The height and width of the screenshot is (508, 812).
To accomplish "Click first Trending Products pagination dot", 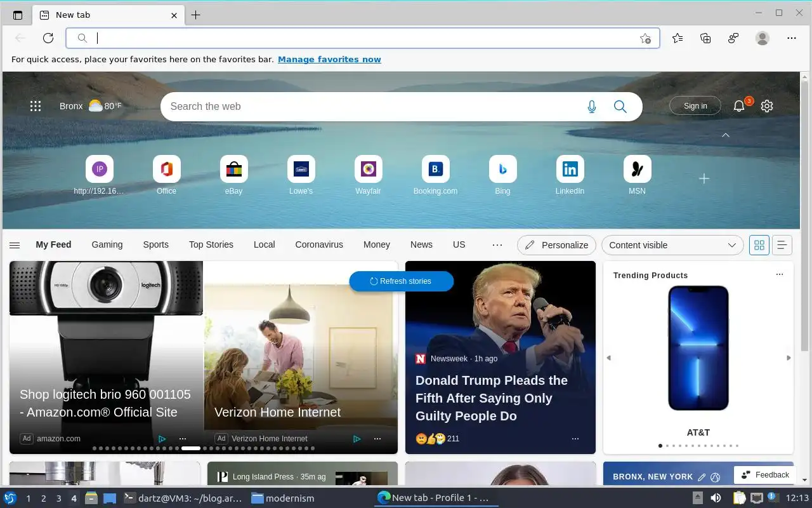I will (660, 446).
